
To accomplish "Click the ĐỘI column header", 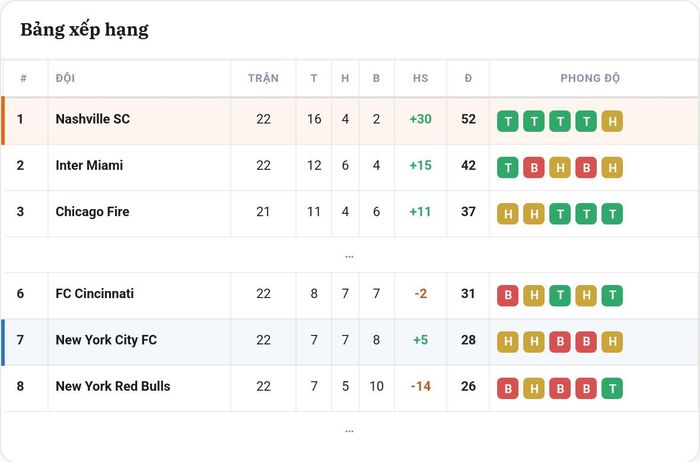I will click(x=65, y=78).
